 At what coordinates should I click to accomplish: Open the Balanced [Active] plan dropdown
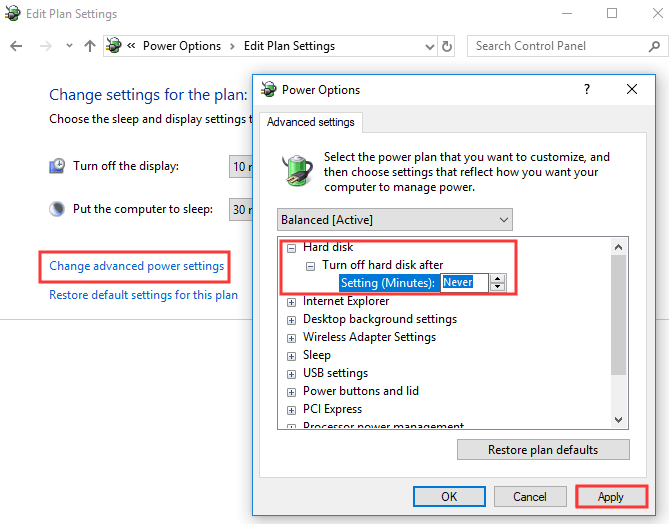click(x=394, y=219)
